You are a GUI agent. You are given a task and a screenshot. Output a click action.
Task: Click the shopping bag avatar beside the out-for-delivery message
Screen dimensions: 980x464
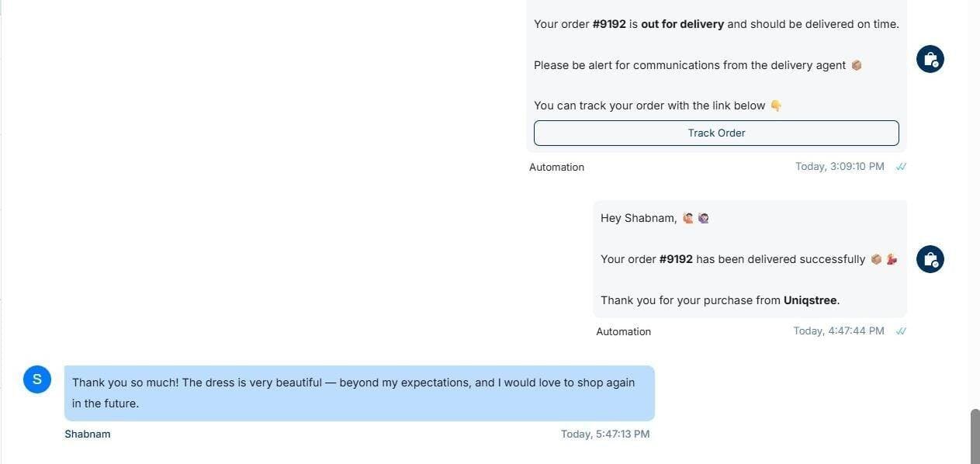click(x=930, y=59)
